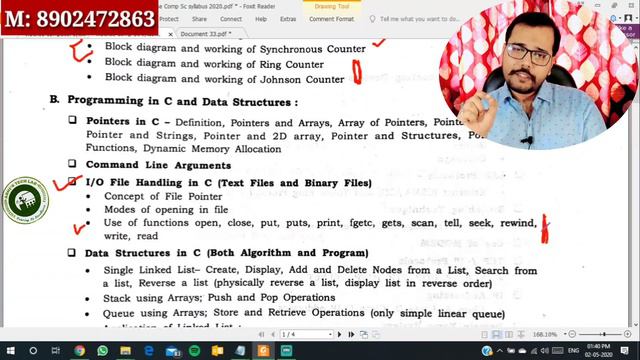
Task: Click the 'Block diagram and working of Johnson Counter' line
Action: point(224,78)
